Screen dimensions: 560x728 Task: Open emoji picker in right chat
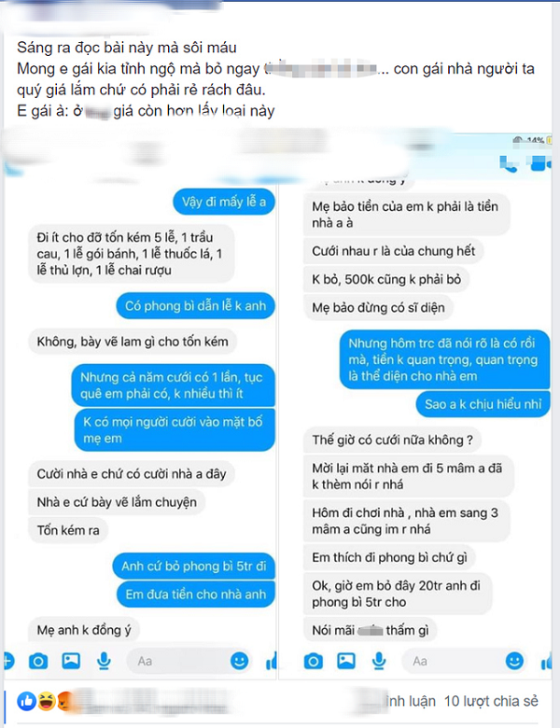pyautogui.click(x=514, y=661)
